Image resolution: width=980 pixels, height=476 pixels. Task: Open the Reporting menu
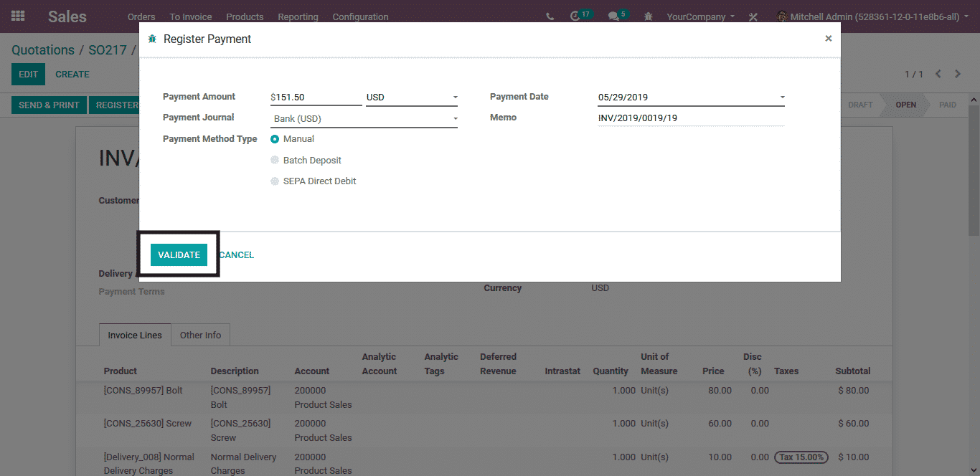click(x=298, y=16)
